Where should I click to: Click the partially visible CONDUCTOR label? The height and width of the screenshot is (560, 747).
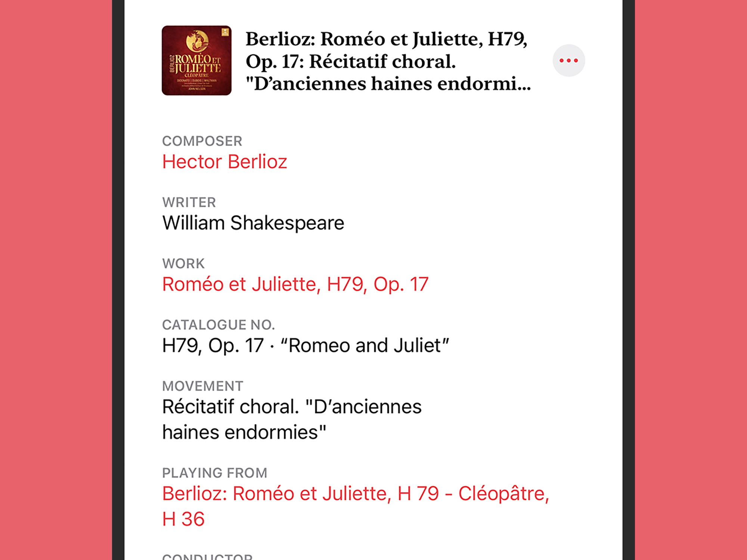pyautogui.click(x=207, y=557)
